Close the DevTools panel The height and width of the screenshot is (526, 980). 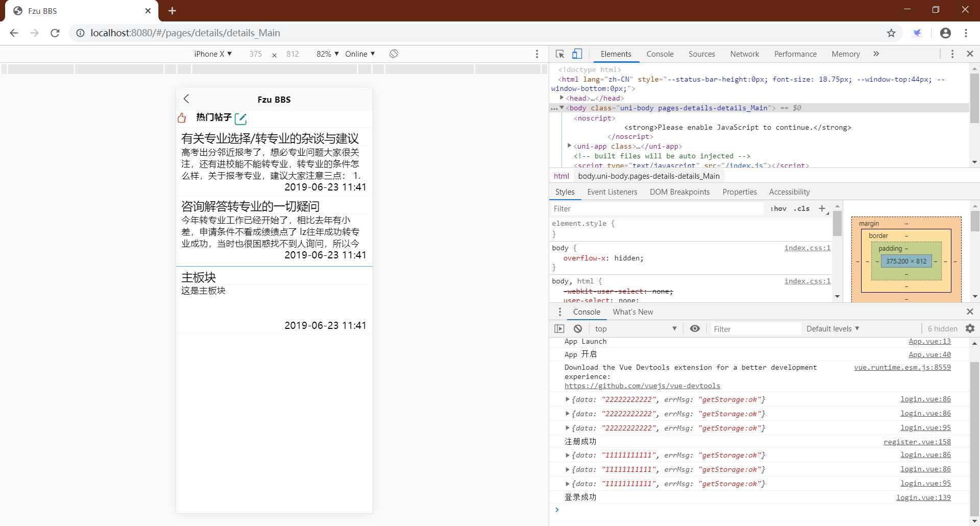[970, 54]
